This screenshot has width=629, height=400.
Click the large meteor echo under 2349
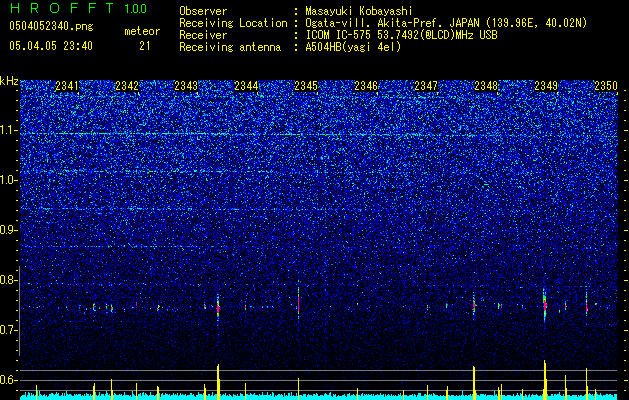tap(545, 304)
